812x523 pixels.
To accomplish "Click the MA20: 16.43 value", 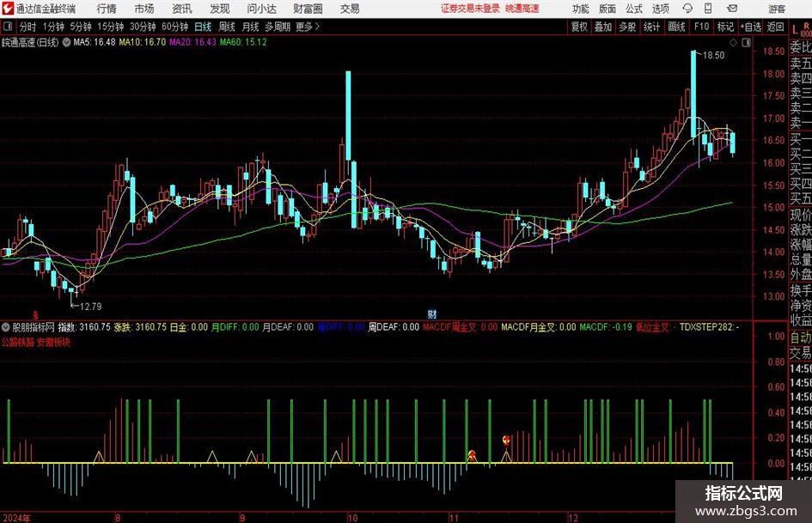I will [192, 42].
